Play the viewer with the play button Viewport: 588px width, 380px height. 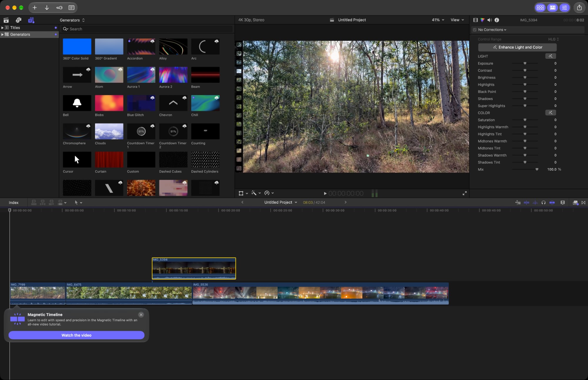325,193
